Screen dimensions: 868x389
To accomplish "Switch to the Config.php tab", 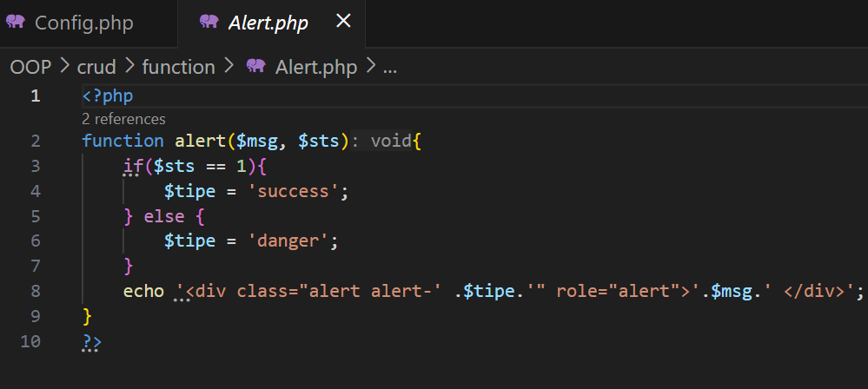I will tap(83, 23).
